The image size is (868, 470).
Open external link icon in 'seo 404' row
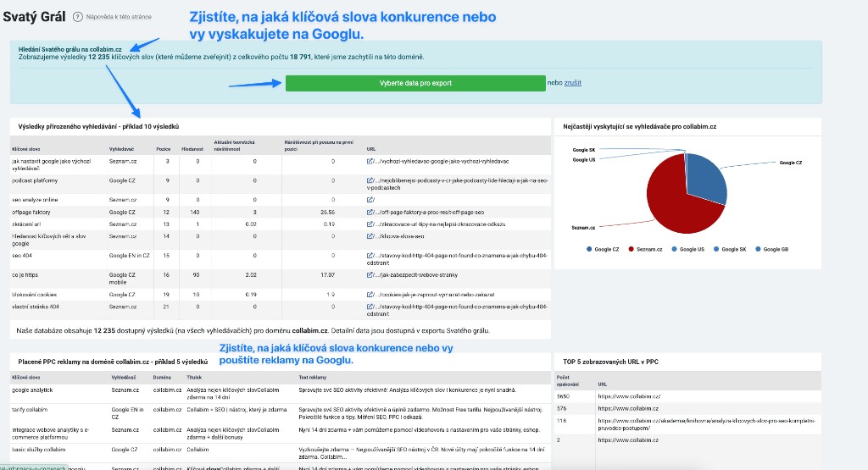click(370, 256)
